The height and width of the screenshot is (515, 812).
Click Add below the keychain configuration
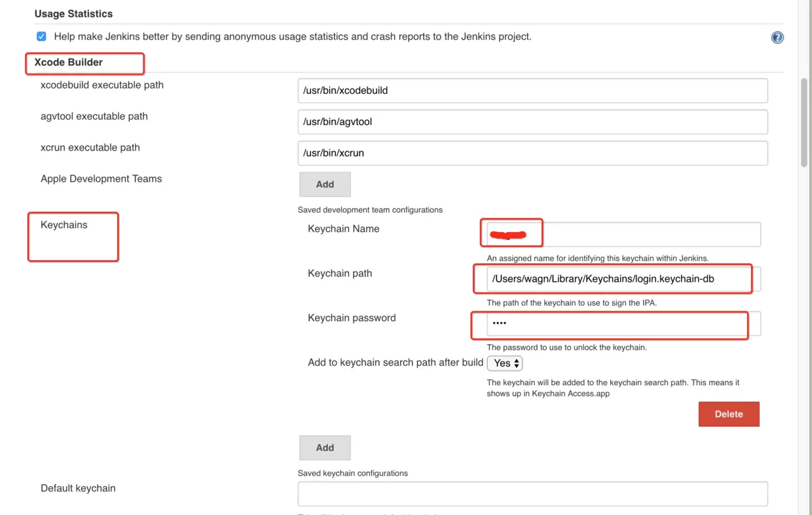pos(325,448)
